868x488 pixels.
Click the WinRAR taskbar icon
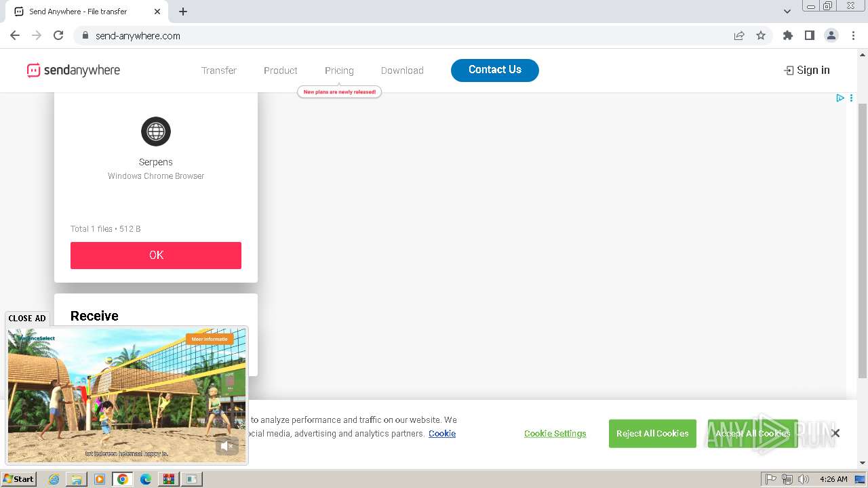169,479
